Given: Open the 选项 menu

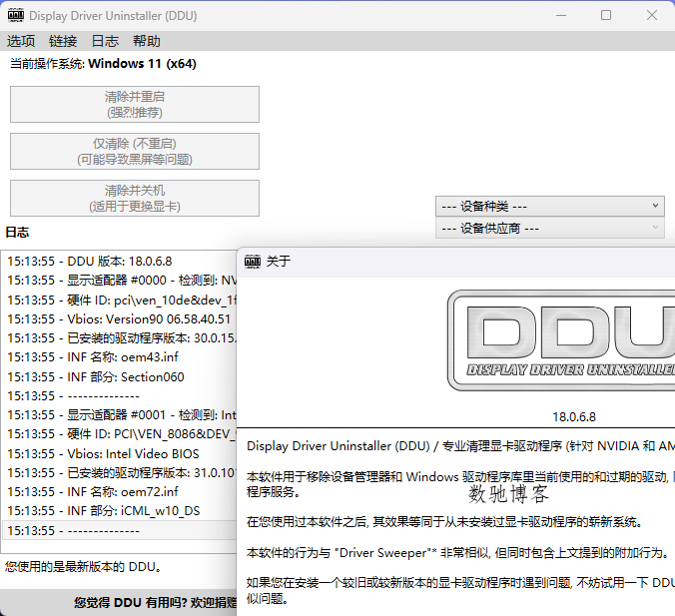Looking at the screenshot, I should click(x=21, y=41).
